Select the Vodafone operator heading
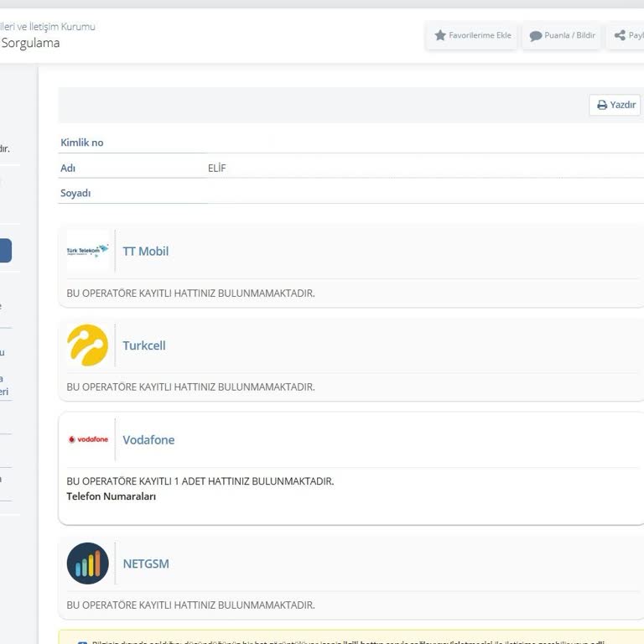This screenshot has height=644, width=644. coord(148,440)
